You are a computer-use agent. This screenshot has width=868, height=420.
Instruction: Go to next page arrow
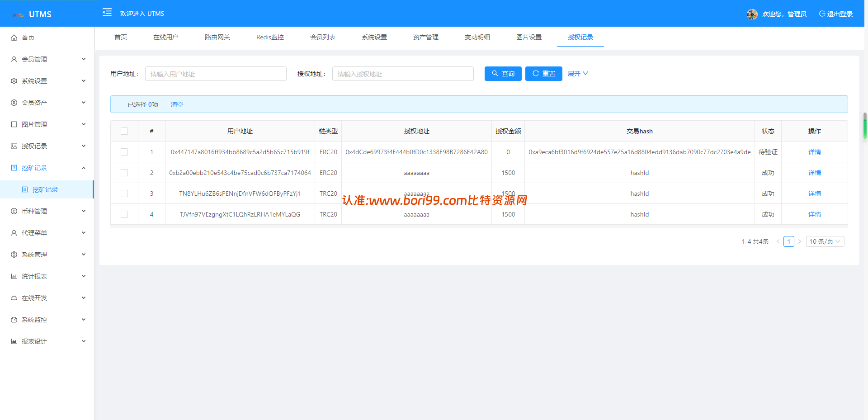800,241
